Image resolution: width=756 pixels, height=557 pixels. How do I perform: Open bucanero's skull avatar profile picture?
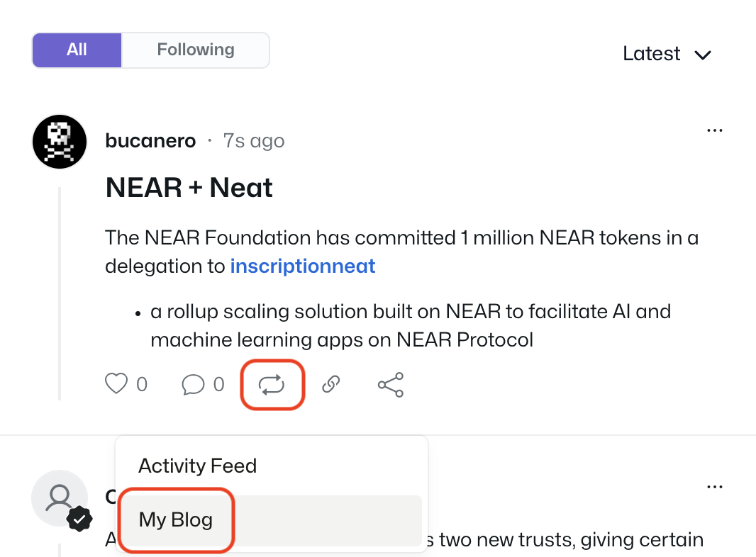pos(60,142)
